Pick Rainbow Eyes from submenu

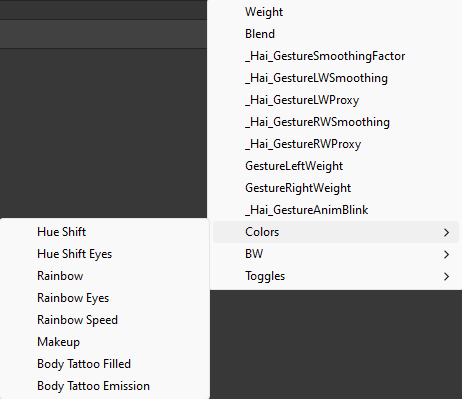105,298
